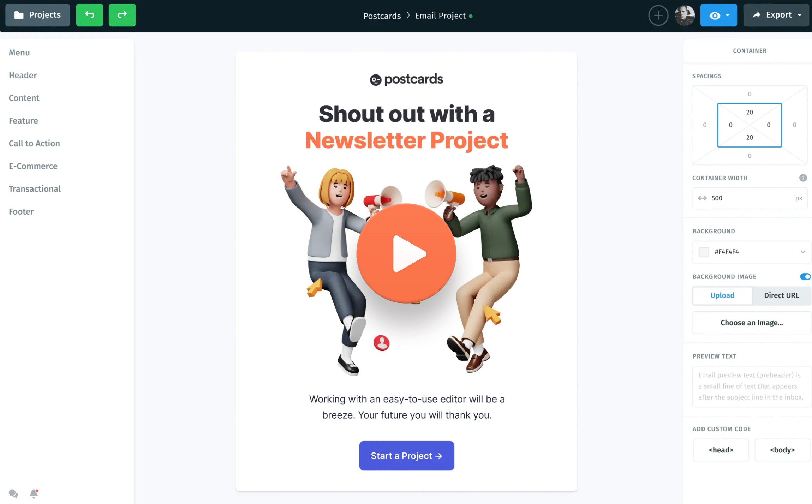Select the background color swatch #F4F4F4
Viewport: 812px width, 504px height.
point(703,251)
